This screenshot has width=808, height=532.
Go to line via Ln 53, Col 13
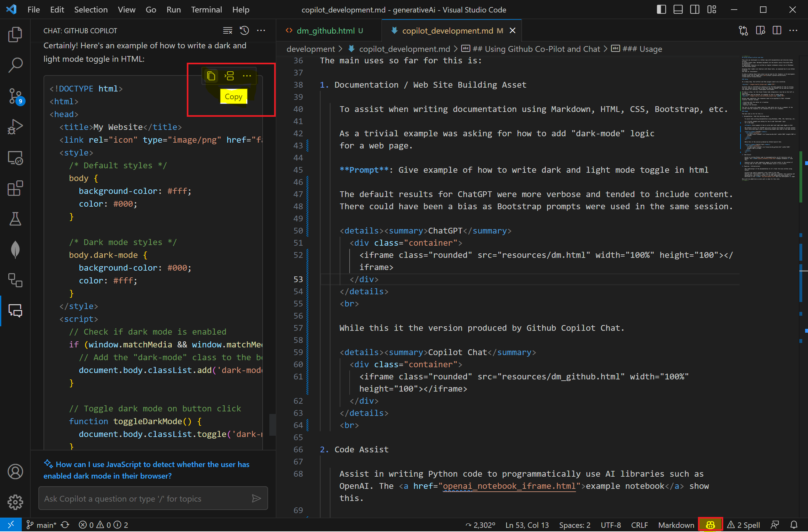tap(527, 525)
